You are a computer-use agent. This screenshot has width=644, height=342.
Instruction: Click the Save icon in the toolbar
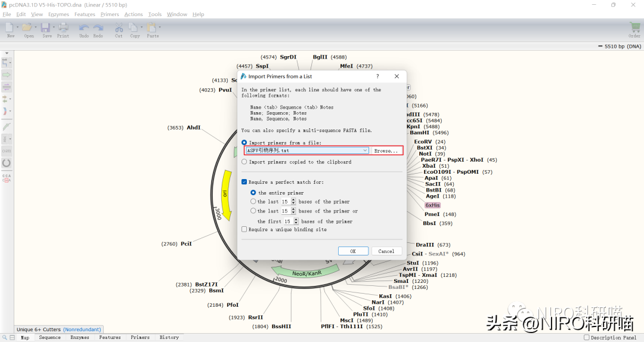47,27
